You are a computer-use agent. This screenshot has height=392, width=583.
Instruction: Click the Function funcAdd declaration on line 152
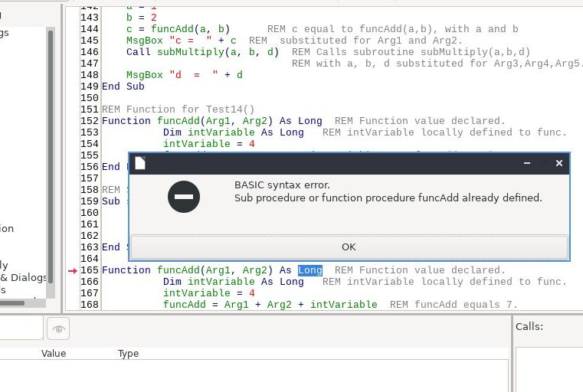[x=212, y=121]
